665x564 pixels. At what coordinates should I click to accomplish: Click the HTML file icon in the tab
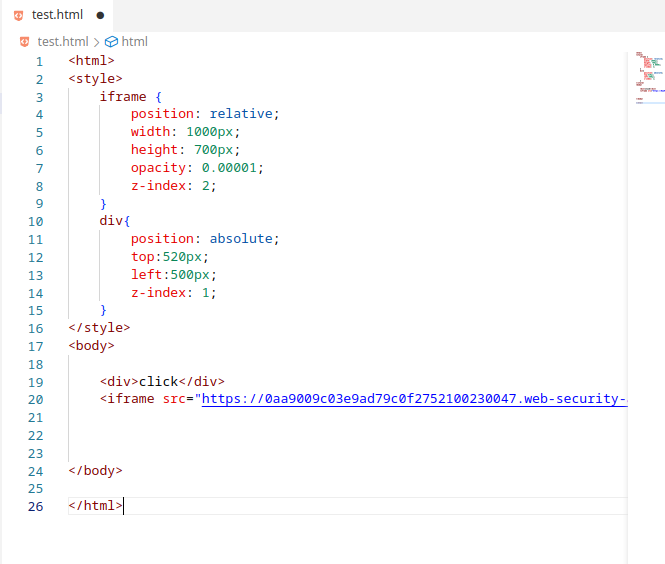(x=18, y=16)
